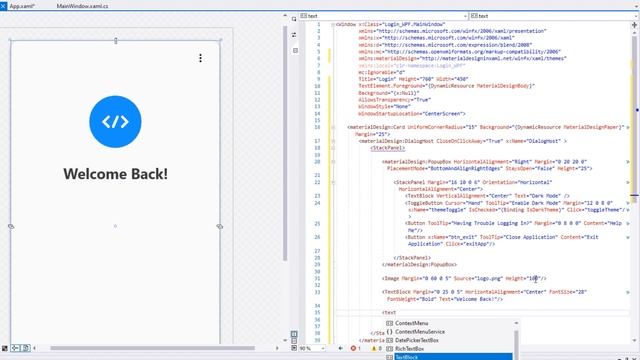The height and width of the screenshot is (360, 640).
Task: Click the three-dot popup menu in designer
Action: click(200, 58)
